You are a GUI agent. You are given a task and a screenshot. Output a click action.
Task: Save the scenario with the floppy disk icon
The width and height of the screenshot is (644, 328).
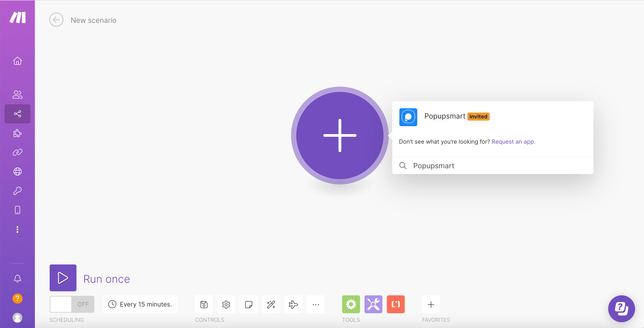pos(204,304)
